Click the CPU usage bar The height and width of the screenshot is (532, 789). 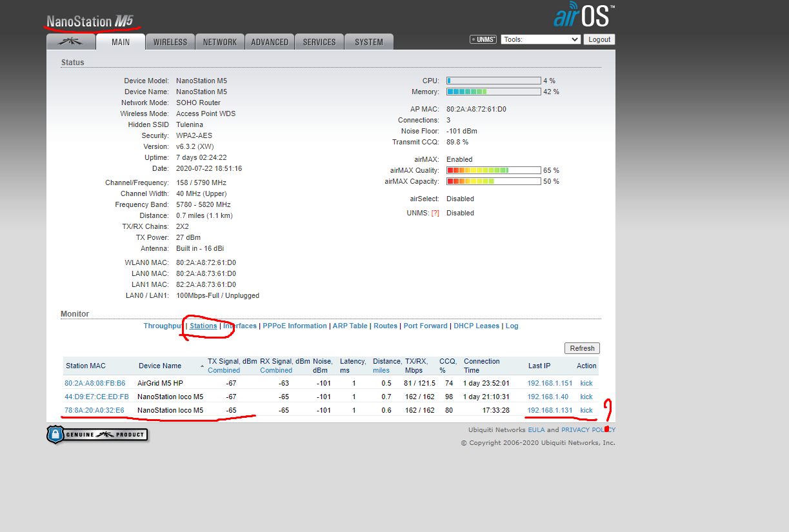494,81
